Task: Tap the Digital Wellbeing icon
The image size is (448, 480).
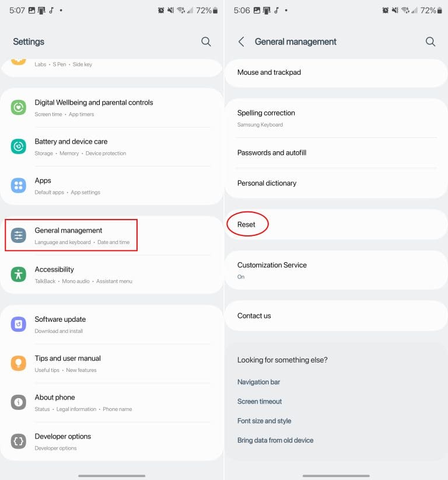Action: (x=18, y=107)
